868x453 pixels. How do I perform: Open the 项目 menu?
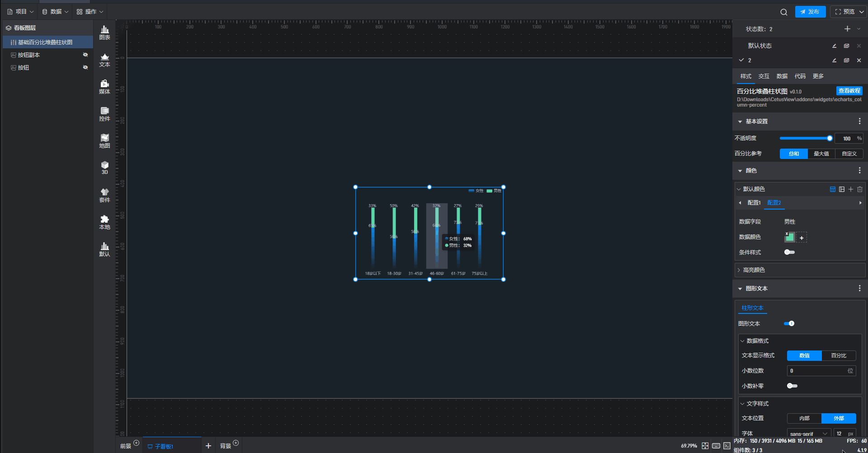click(x=21, y=12)
